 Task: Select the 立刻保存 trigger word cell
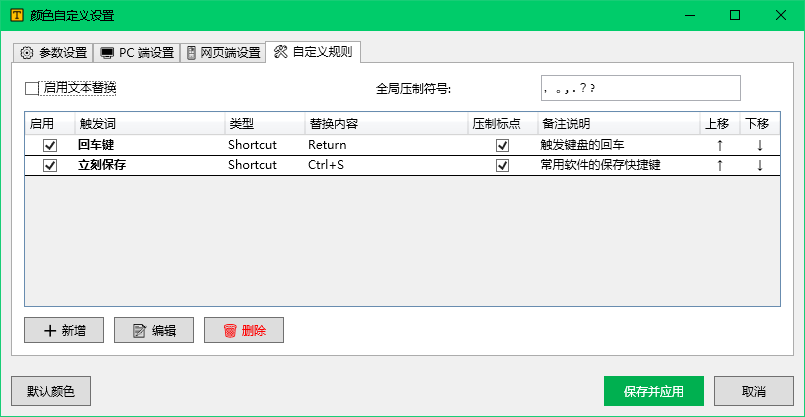(150, 165)
